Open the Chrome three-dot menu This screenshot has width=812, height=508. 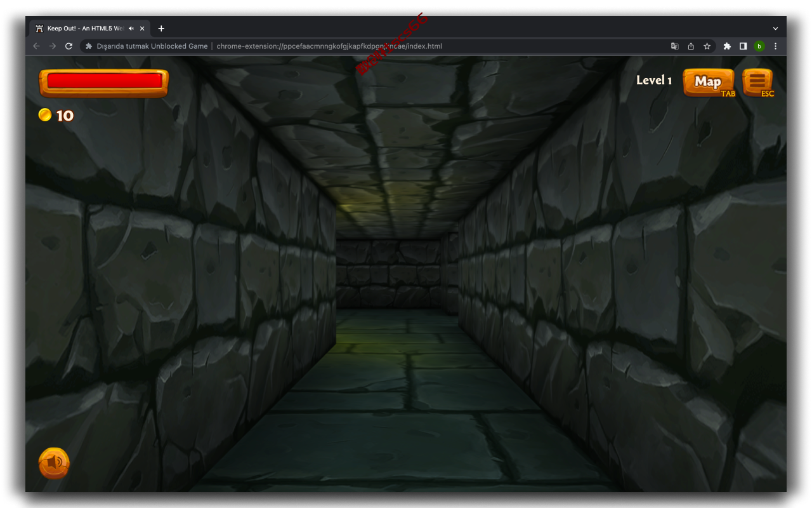[x=775, y=46]
